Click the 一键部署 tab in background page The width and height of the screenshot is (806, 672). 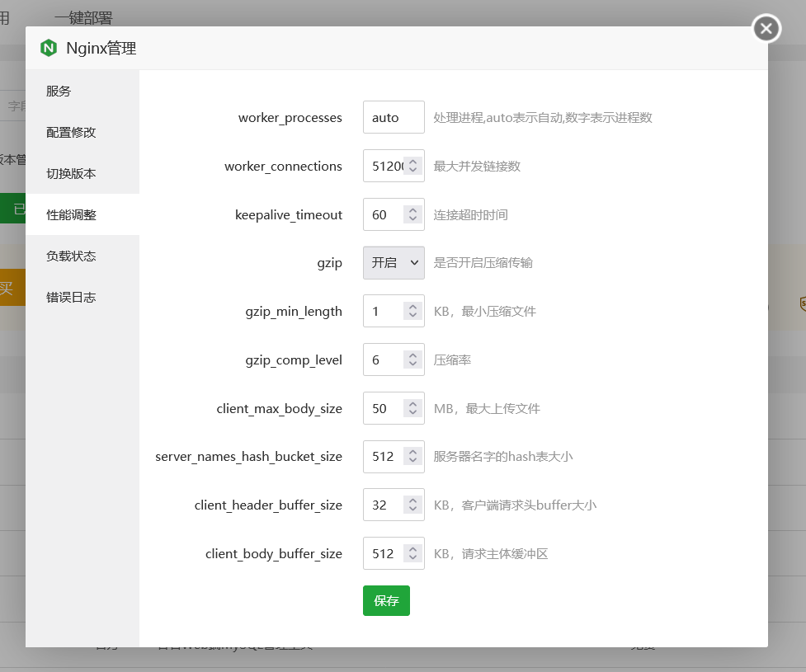(84, 18)
